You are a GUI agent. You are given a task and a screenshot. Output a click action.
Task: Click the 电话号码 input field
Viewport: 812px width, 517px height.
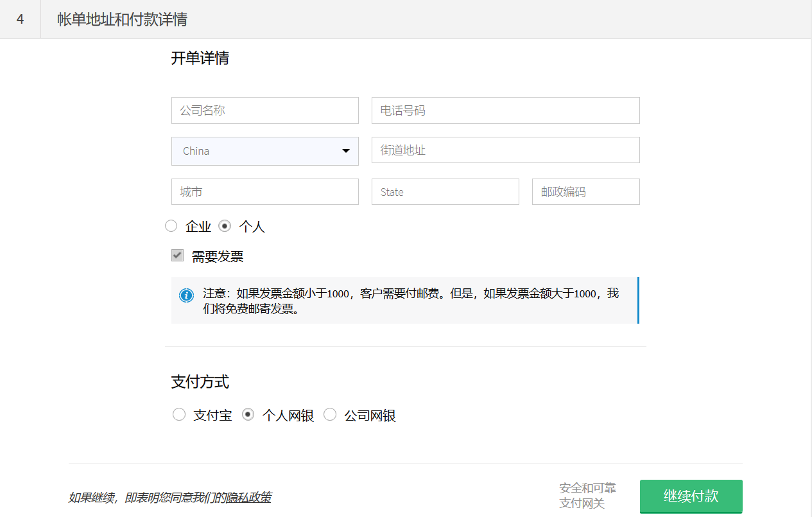coord(505,110)
